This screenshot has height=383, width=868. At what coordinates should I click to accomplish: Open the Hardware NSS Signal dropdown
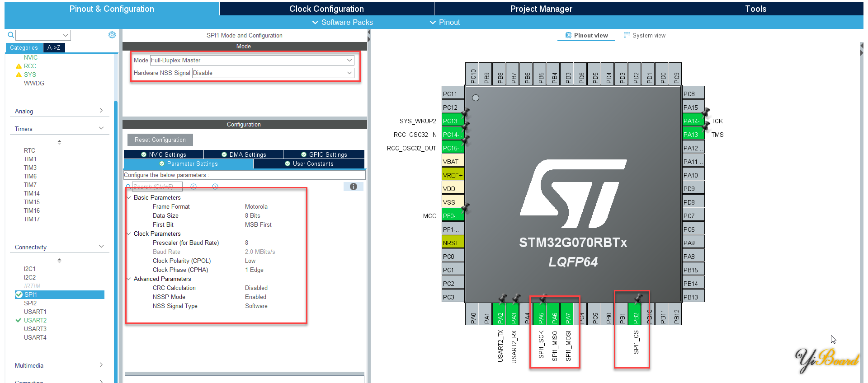coord(273,73)
